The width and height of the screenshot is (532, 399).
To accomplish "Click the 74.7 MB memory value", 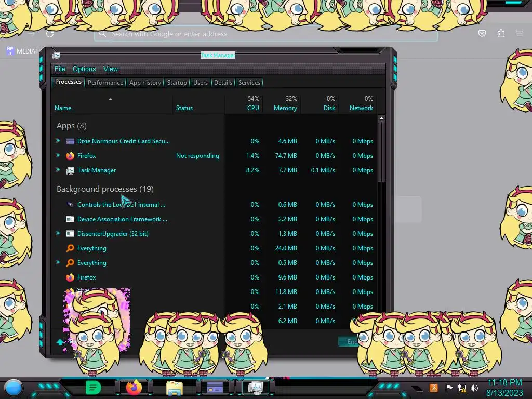I will (x=285, y=156).
